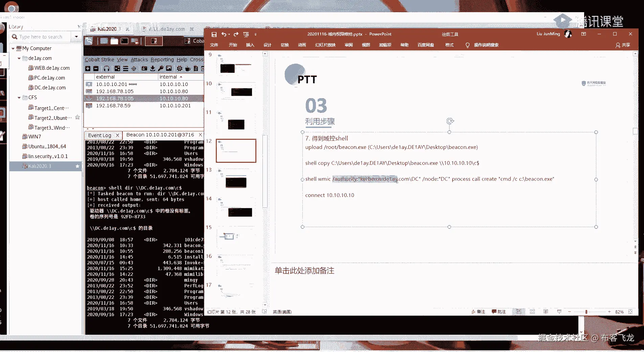Switch to the 动画 ribbon tab
This screenshot has height=352, width=644.
coord(302,45)
